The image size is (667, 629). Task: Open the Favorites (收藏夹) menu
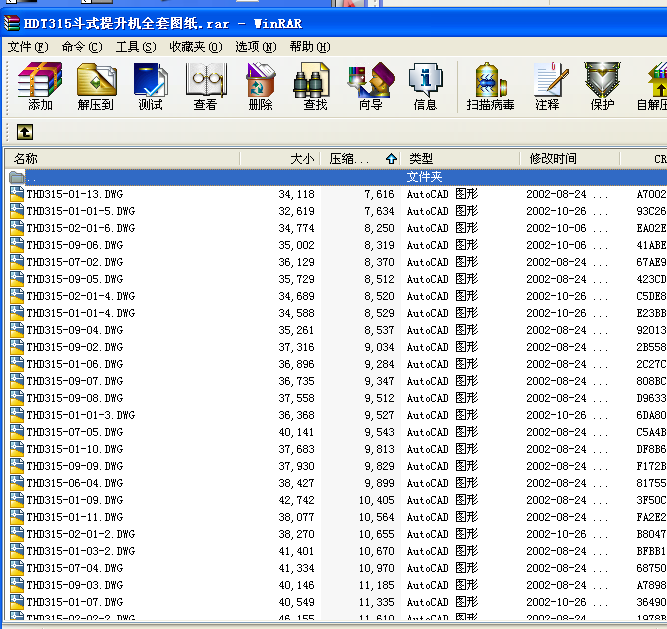196,47
